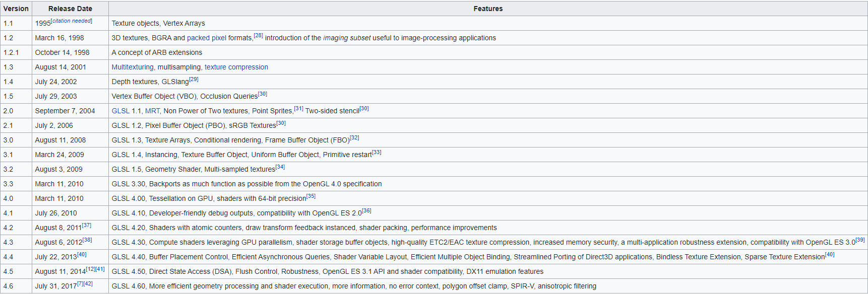Open reference [41] beside August 11, 2014

(100, 269)
